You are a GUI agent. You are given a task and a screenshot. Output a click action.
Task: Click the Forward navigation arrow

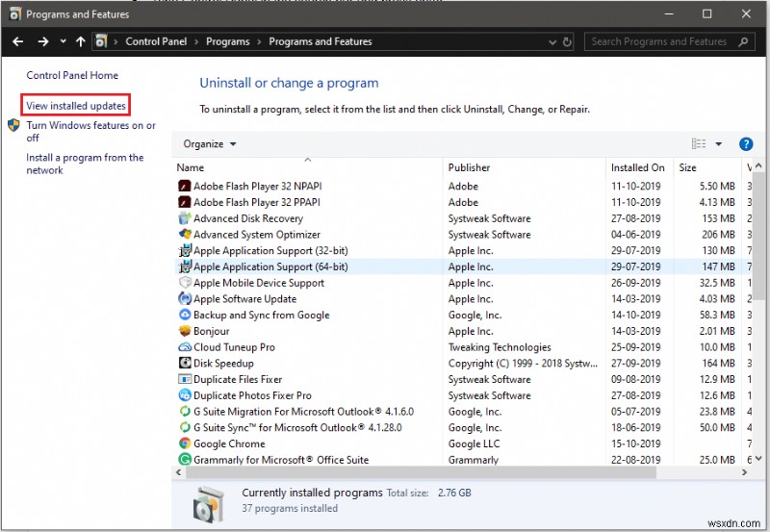click(x=43, y=41)
